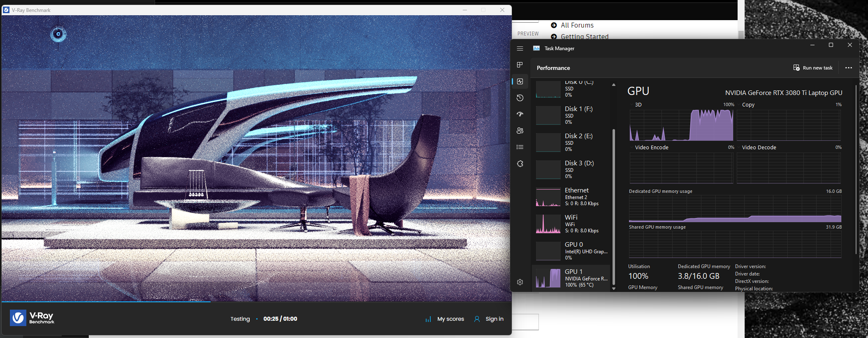Click the Dedicated GPU memory usage graph

coord(735,208)
